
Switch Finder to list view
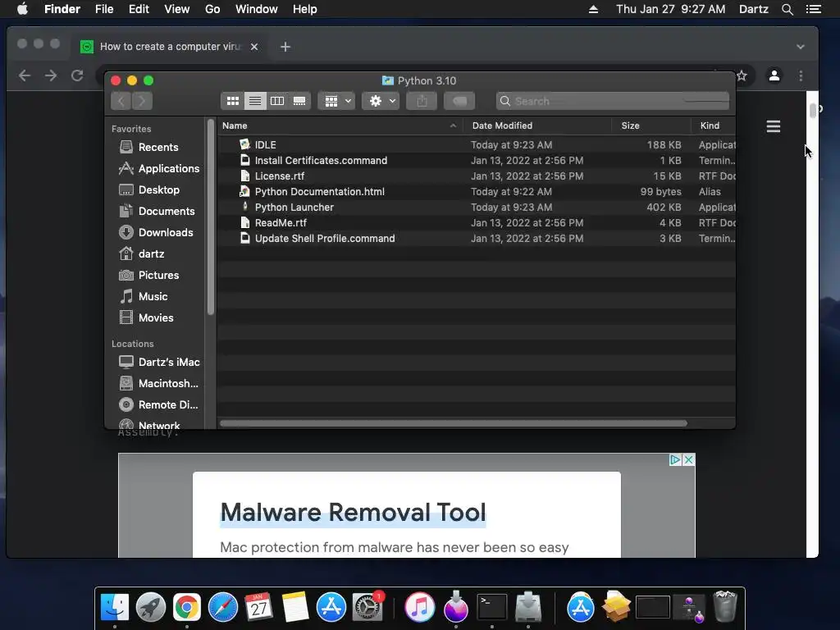point(255,101)
